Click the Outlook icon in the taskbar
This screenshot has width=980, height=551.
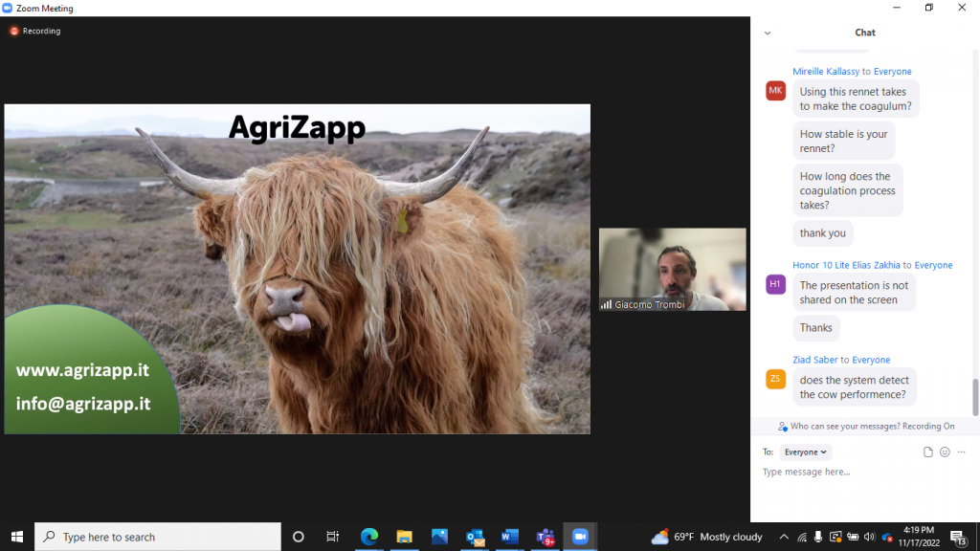click(475, 537)
